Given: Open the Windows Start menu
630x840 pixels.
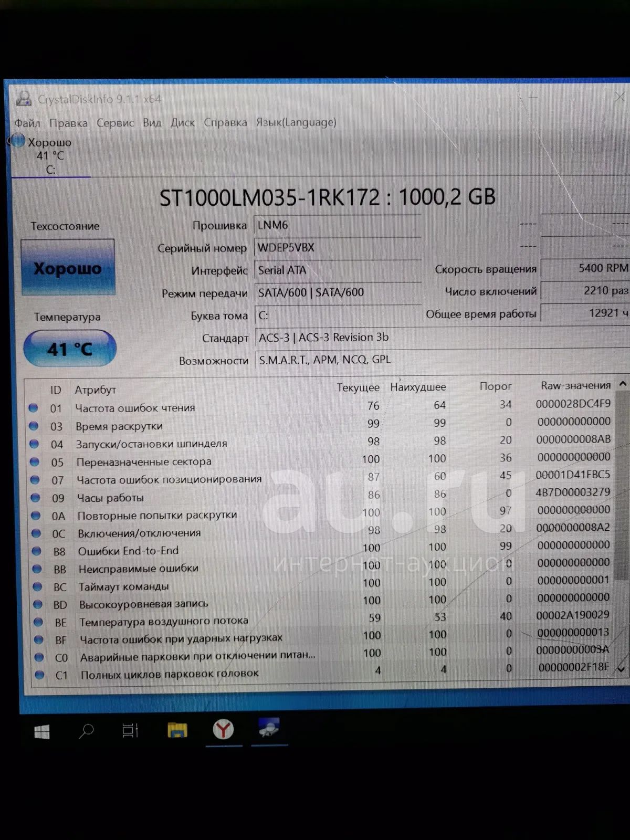Looking at the screenshot, I should click(x=42, y=732).
